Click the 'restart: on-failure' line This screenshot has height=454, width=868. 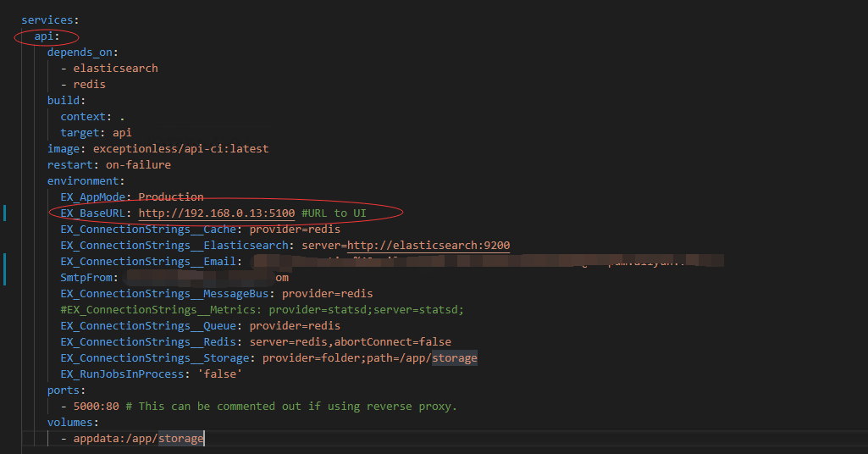pos(109,164)
